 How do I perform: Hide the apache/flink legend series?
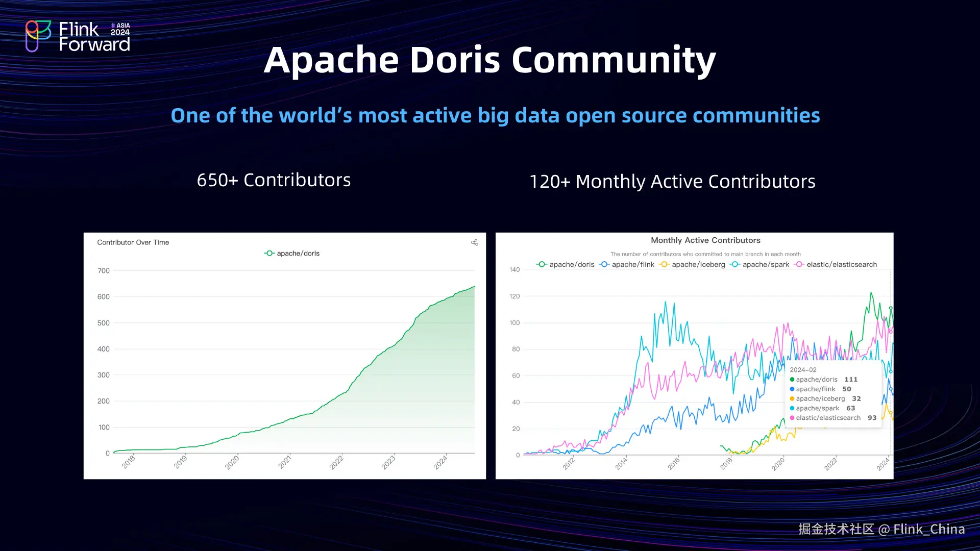(627, 265)
